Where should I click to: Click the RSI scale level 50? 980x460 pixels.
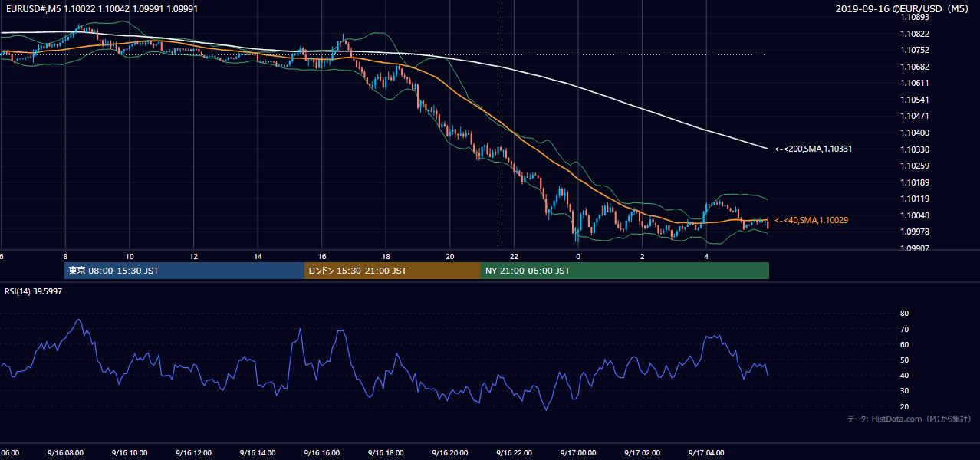[x=905, y=360]
